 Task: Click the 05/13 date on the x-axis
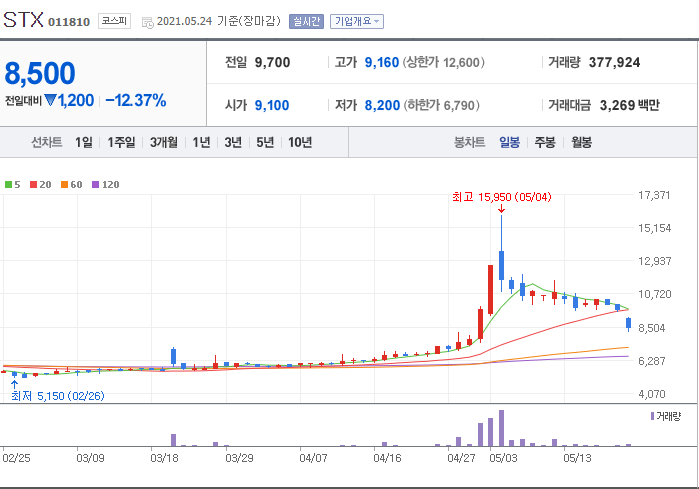577,459
